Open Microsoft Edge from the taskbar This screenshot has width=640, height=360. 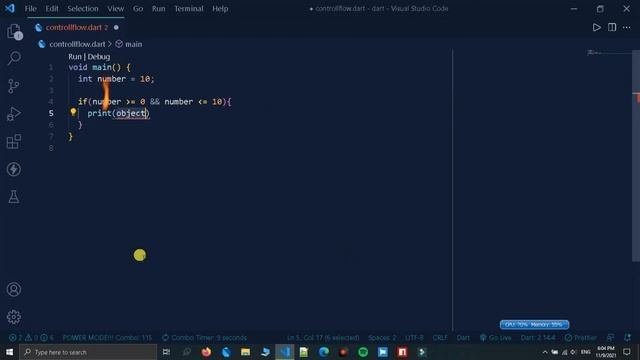[x=324, y=352]
